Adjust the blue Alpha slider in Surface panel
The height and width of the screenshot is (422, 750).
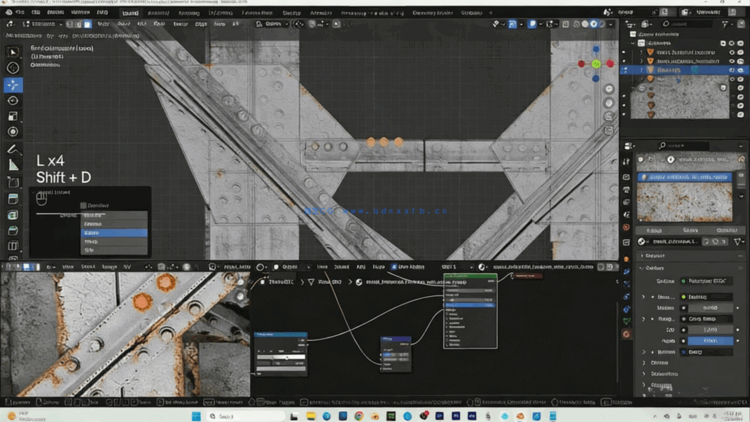click(x=710, y=341)
